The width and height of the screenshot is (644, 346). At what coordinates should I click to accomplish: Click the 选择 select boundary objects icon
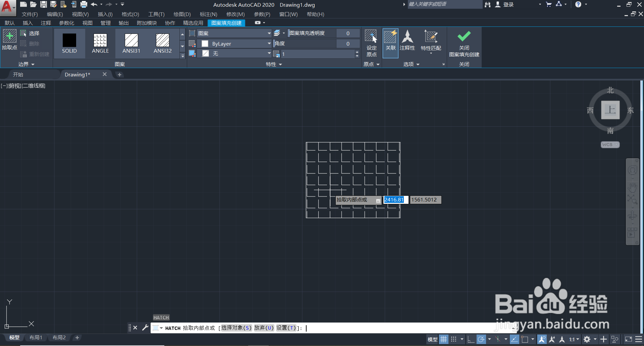point(23,33)
